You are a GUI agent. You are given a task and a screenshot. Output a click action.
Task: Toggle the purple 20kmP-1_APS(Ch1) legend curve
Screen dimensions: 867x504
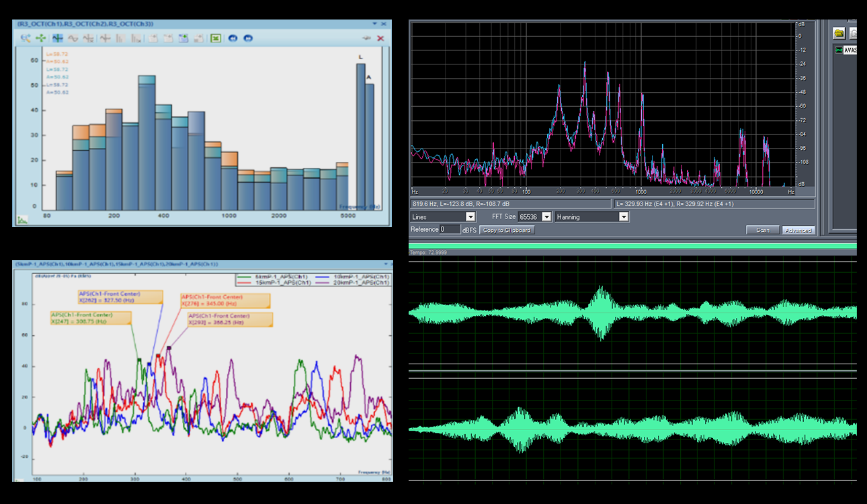pyautogui.click(x=323, y=282)
